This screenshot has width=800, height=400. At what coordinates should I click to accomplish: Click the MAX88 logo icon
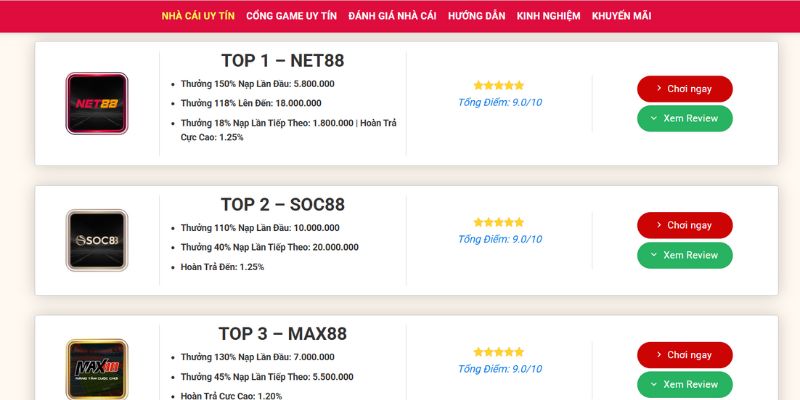coord(97,369)
